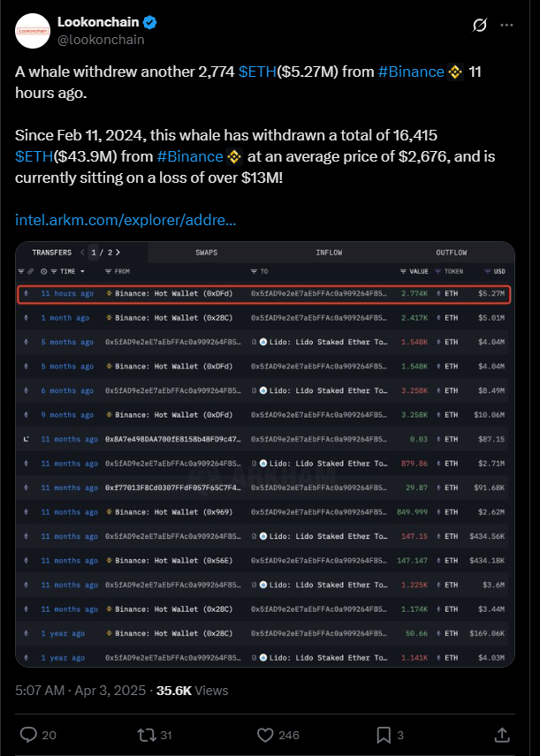Click the $169.06K USD cell
Screen dimensions: 540x756
487,633
